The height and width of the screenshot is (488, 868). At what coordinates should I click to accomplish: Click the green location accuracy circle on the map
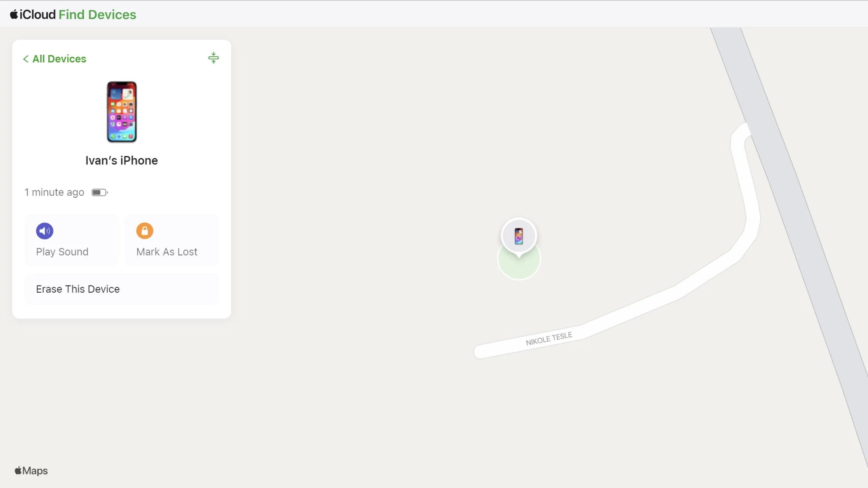[519, 268]
